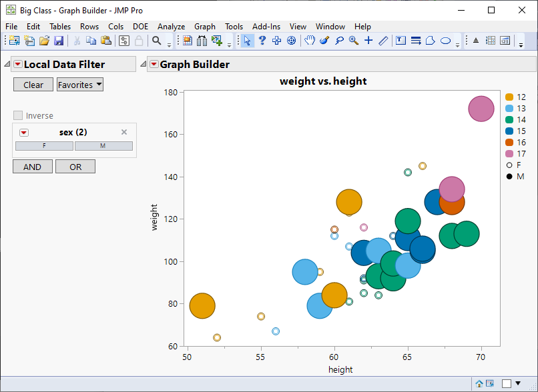Select the Polygon shape tool
Viewport: 538px width, 392px height.
coord(431,41)
